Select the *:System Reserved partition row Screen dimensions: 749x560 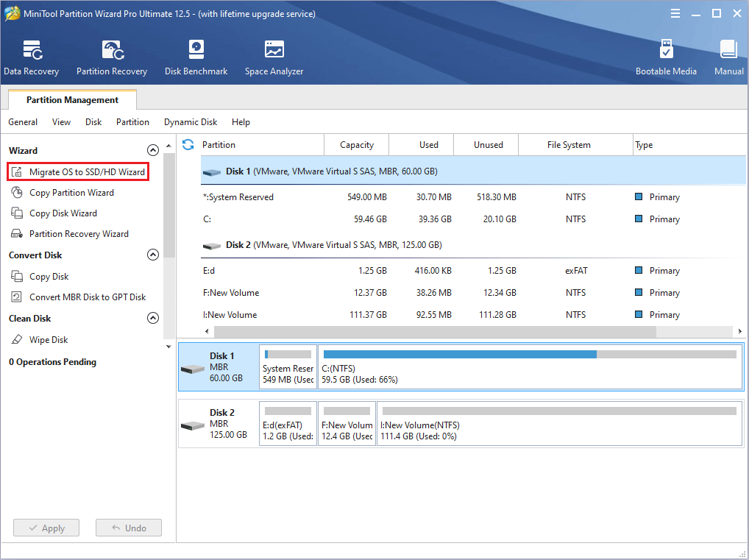point(473,197)
